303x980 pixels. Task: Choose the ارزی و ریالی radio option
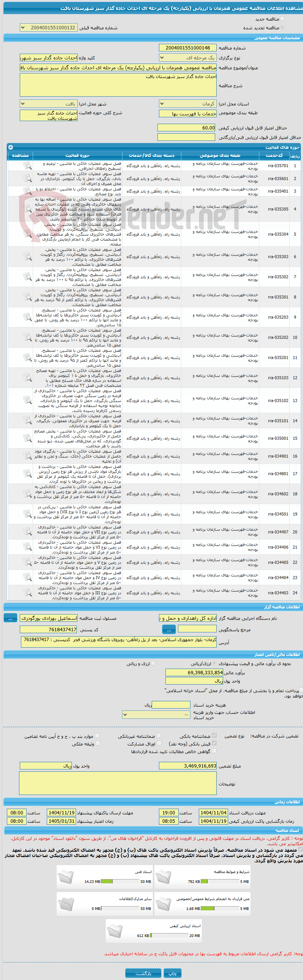coord(153,663)
